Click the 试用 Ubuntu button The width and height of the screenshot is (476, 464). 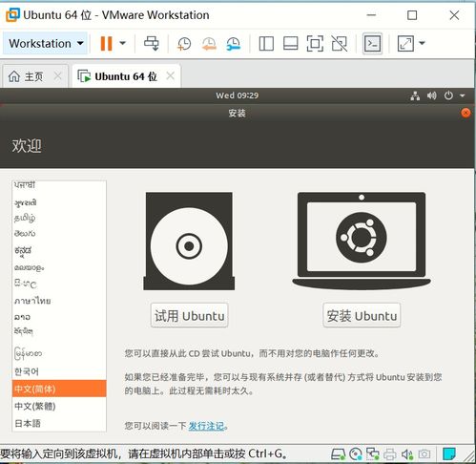[190, 316]
